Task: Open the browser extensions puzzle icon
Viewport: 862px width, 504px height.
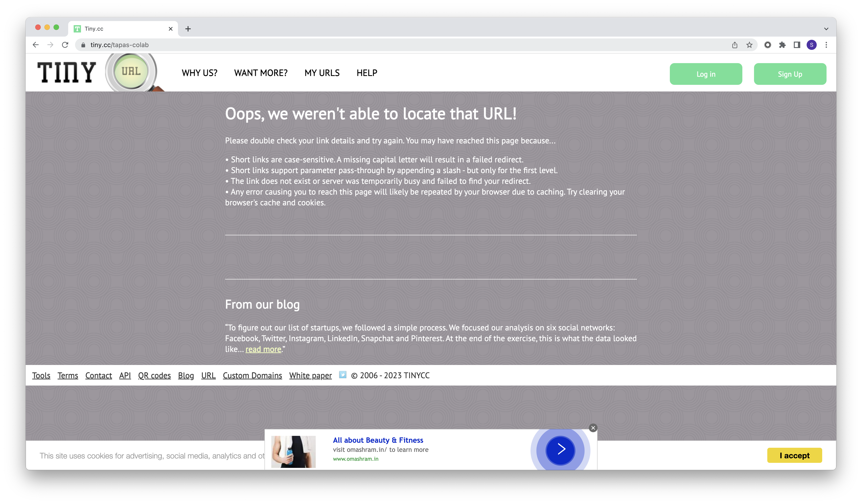Action: 782,45
